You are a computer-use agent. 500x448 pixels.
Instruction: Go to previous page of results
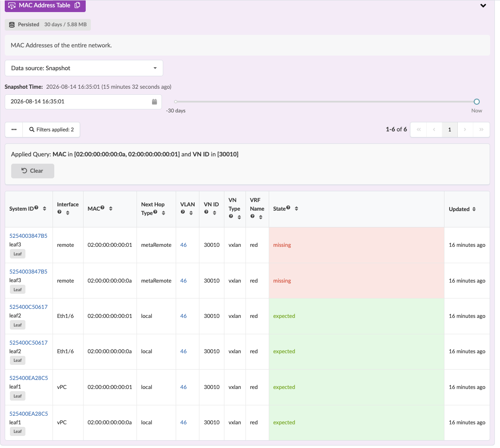coord(434,130)
